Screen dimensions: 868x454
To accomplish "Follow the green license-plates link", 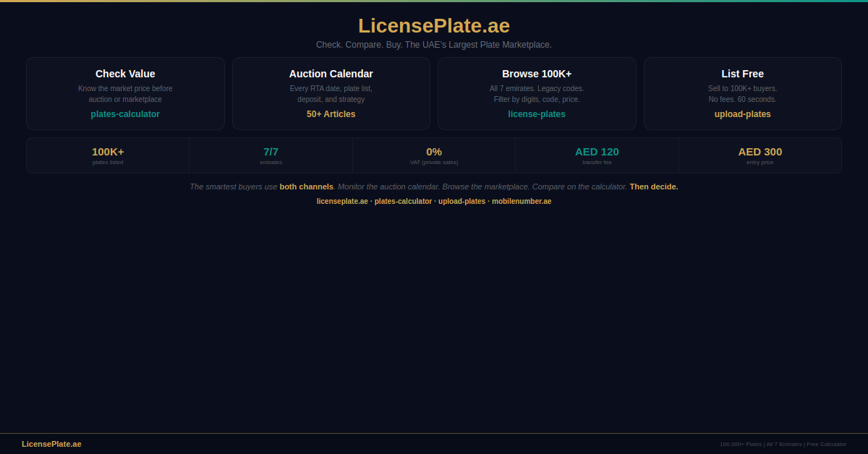I will coord(537,114).
